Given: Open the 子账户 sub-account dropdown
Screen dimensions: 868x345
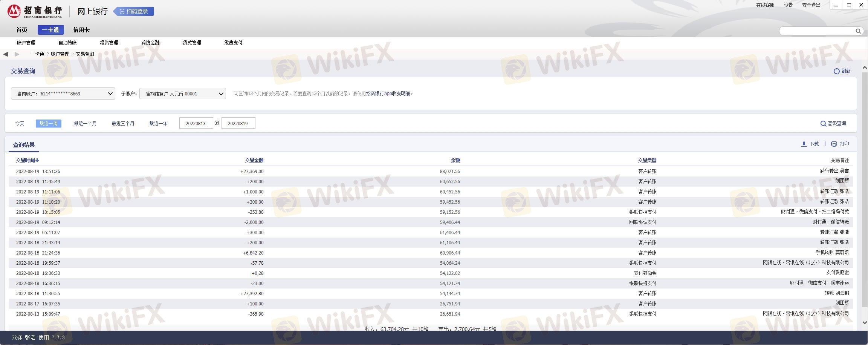Looking at the screenshot, I should point(183,94).
